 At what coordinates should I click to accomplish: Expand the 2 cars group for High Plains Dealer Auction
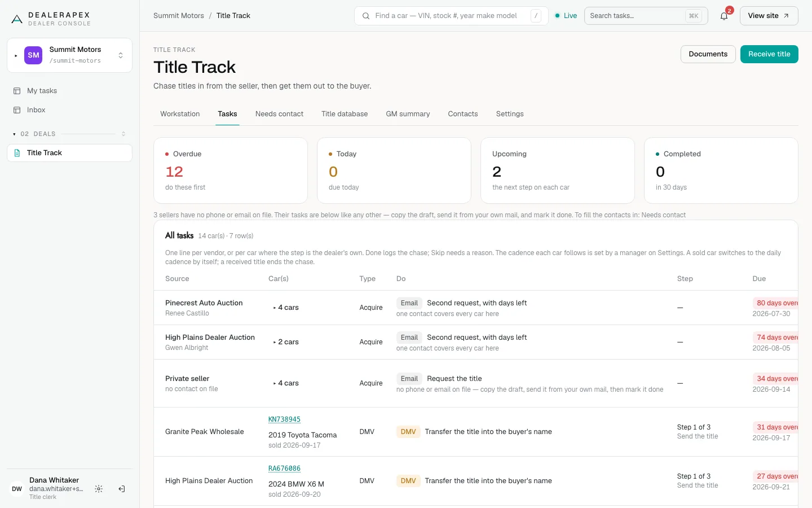(286, 342)
